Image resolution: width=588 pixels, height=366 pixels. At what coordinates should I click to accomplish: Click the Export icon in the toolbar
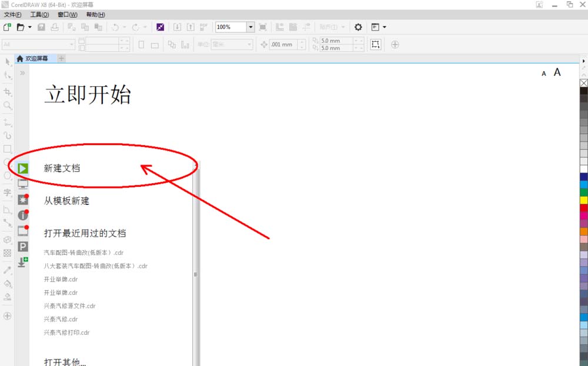coord(191,27)
